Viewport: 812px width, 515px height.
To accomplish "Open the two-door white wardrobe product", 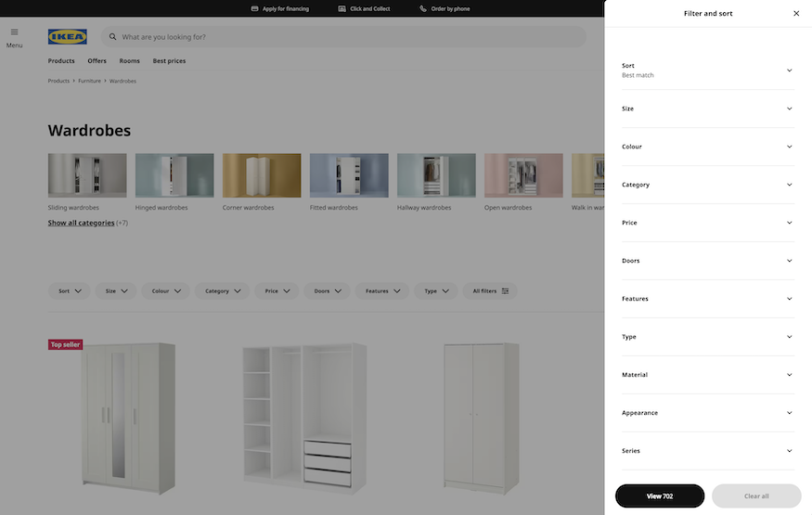I will (481, 418).
